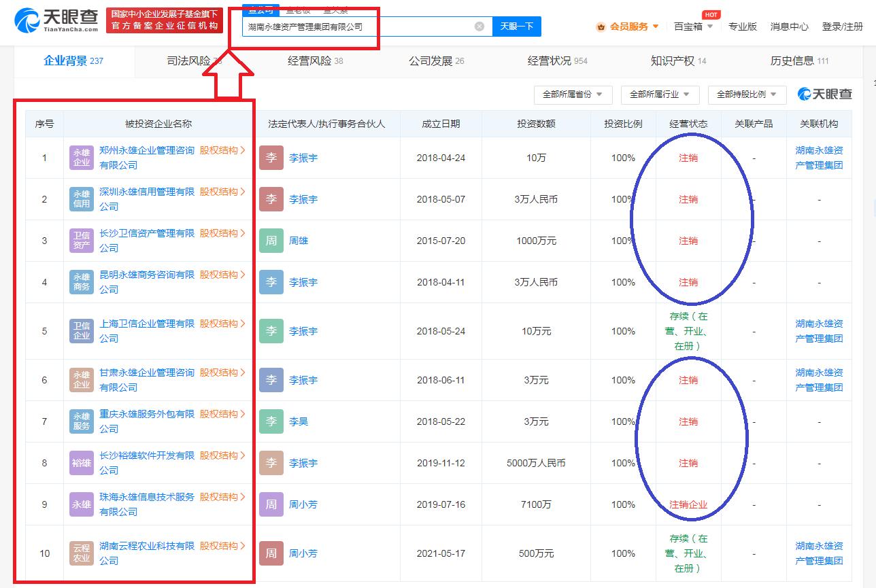Open the 知识产权 tab
876x588 pixels.
pyautogui.click(x=675, y=60)
